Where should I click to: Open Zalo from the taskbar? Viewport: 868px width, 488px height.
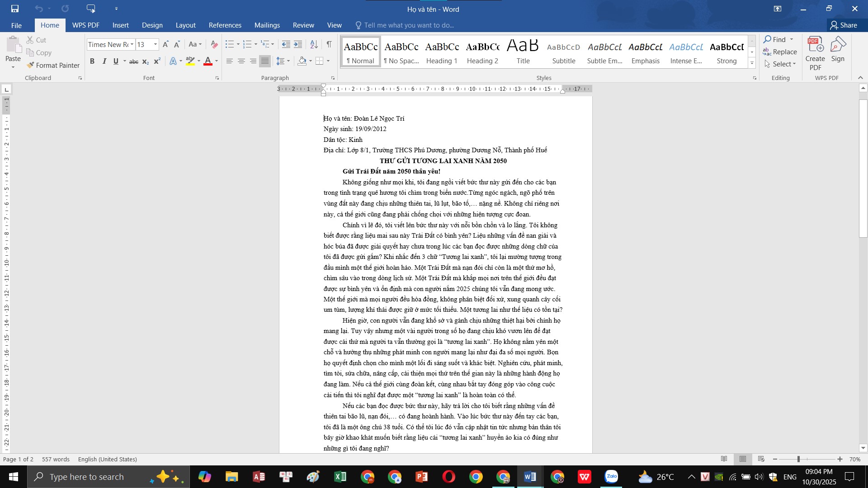point(611,477)
